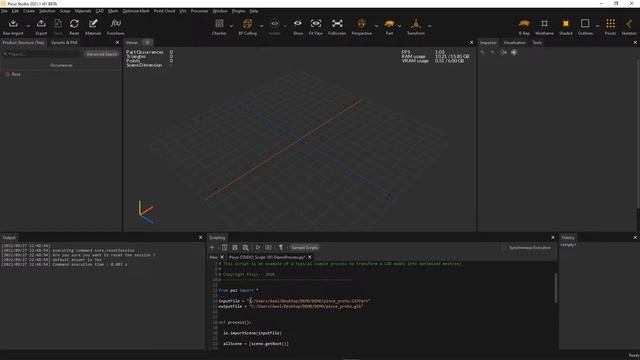
Task: Open the Outlines dropdown arrow
Action: pos(597,26)
